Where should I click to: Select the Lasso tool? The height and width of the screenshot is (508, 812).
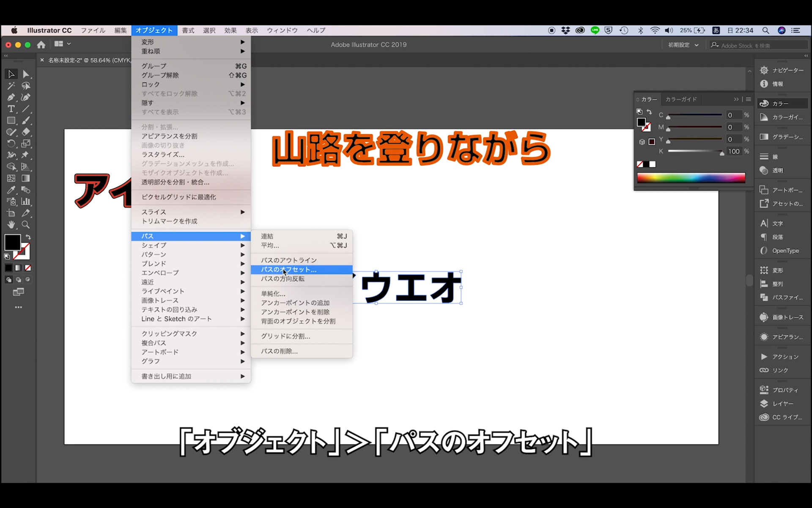pyautogui.click(x=26, y=86)
